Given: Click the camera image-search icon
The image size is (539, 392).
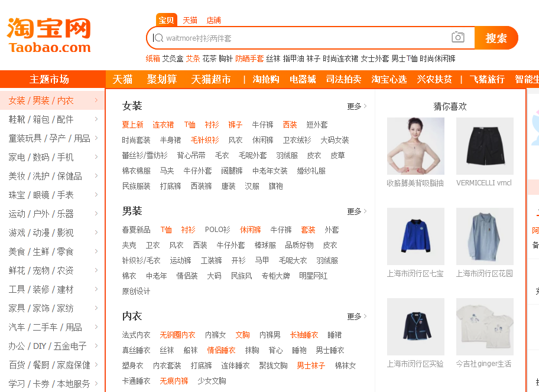Looking at the screenshot, I should click(x=458, y=37).
